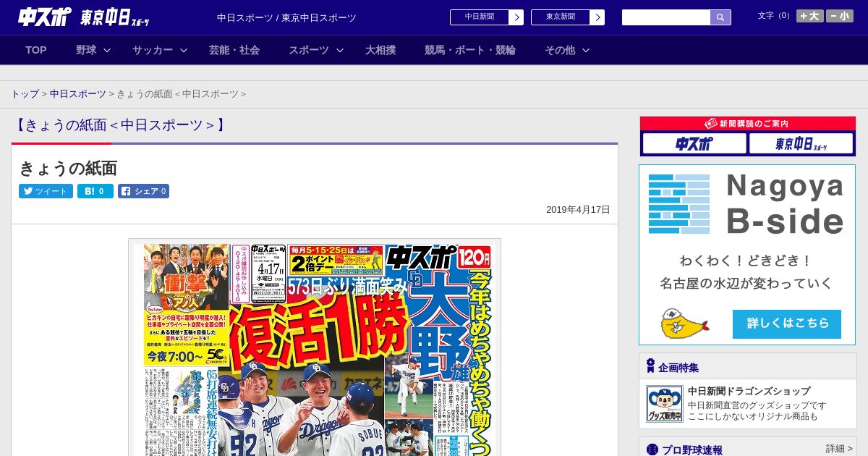Open the Nagoya B-side advertisement banner

[747, 255]
